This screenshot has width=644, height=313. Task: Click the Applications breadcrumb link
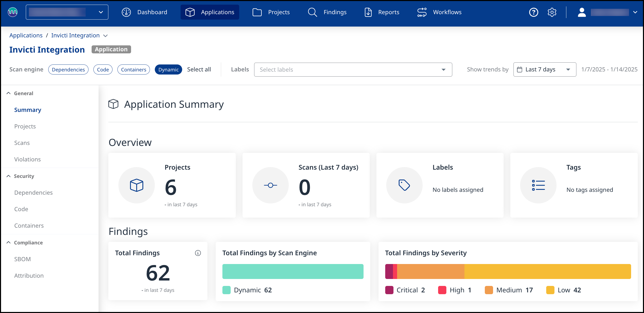(x=26, y=35)
